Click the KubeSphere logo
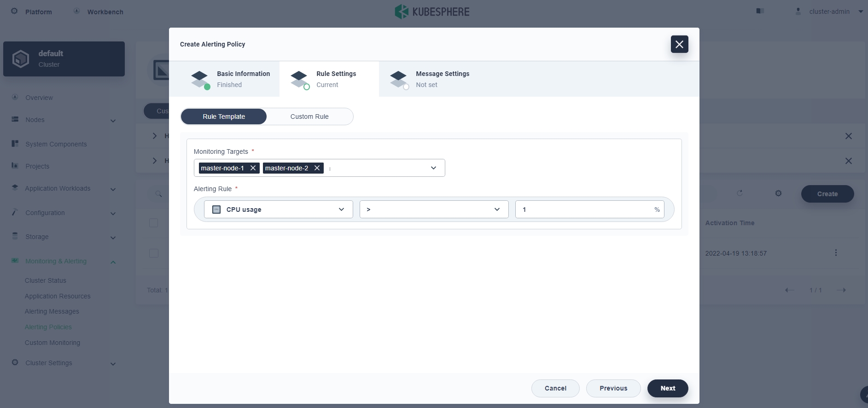868x408 pixels. point(432,12)
